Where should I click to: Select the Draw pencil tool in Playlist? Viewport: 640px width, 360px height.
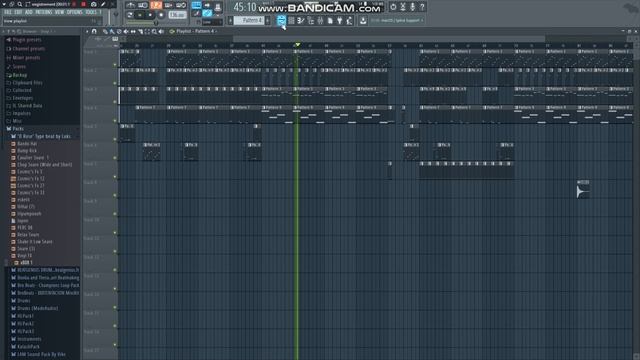[105, 31]
